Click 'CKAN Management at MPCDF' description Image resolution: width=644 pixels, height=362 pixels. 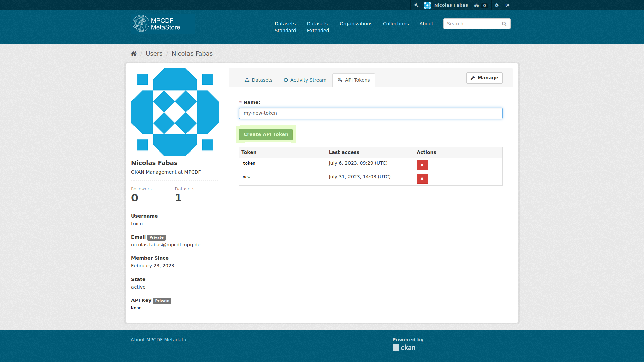coord(166,172)
